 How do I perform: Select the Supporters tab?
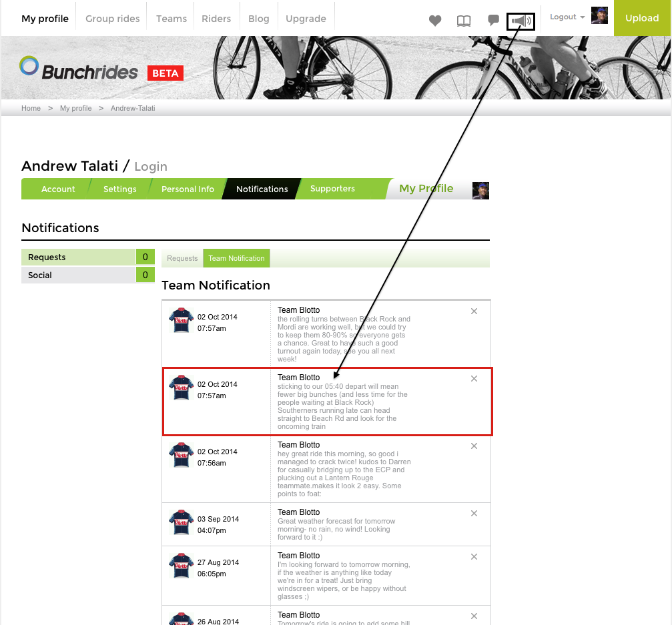pos(332,189)
